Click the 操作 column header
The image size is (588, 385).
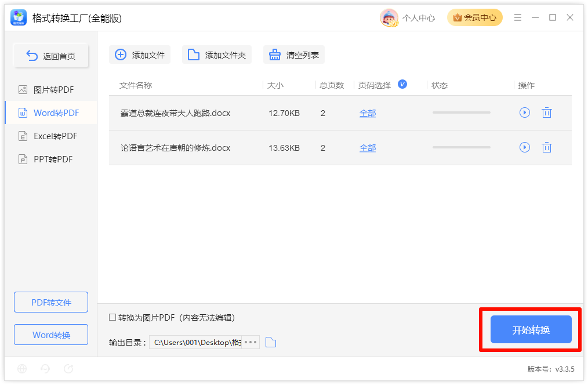pos(527,85)
